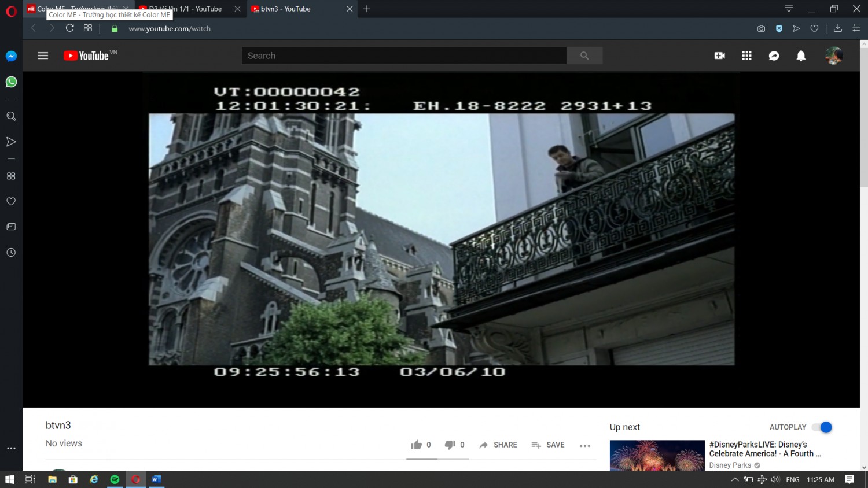Open the ad blocker shield icon

(779, 28)
